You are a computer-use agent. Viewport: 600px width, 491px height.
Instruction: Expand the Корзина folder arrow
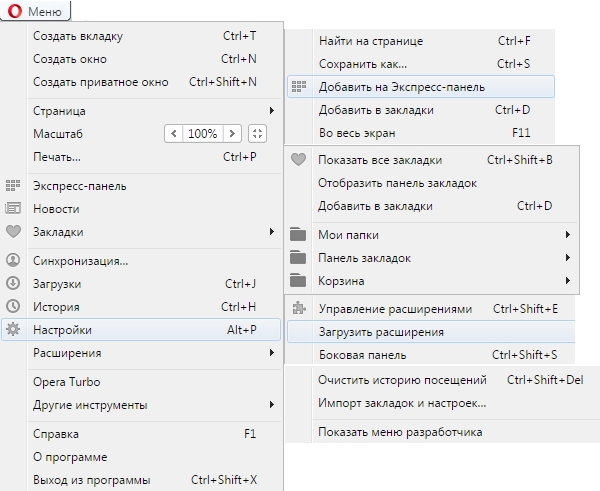tap(568, 281)
